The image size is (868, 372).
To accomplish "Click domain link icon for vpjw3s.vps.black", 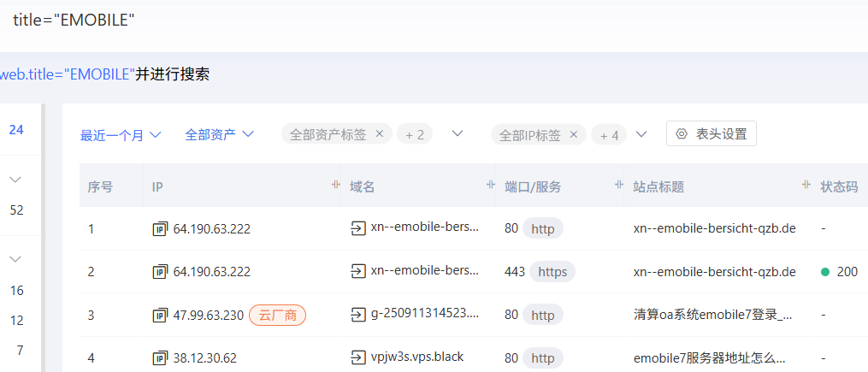I will pyautogui.click(x=357, y=357).
